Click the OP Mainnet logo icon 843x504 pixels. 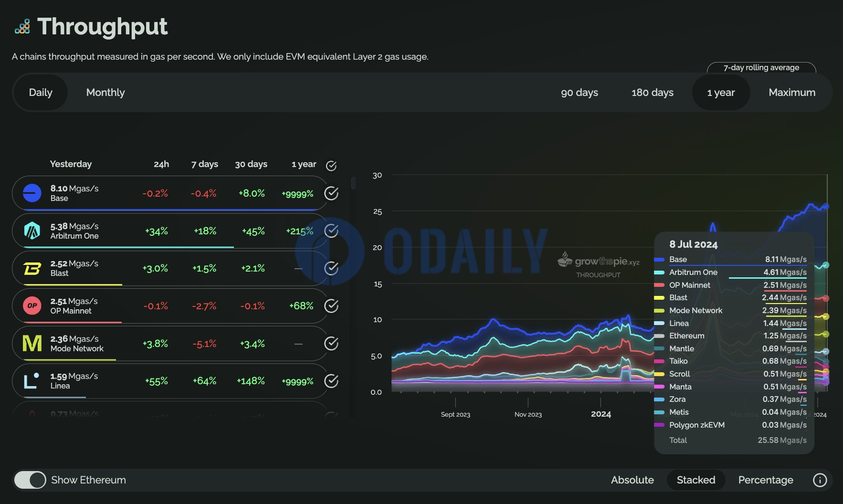coord(32,306)
